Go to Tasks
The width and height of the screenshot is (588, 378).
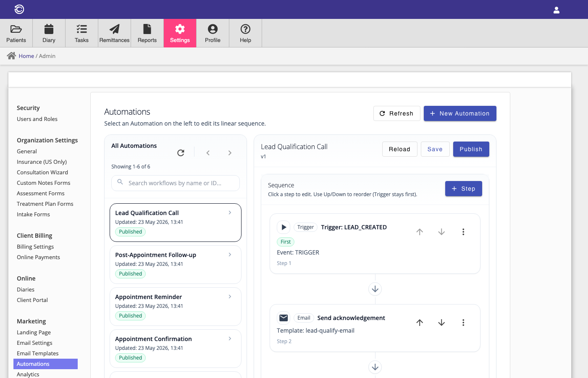(82, 33)
